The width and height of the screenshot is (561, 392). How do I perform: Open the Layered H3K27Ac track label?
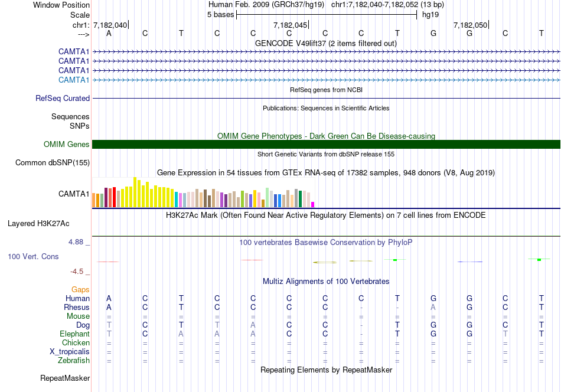[x=38, y=224]
